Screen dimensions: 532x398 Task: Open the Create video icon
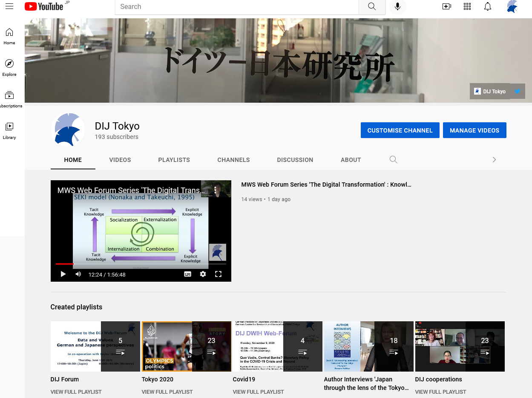[x=447, y=6]
